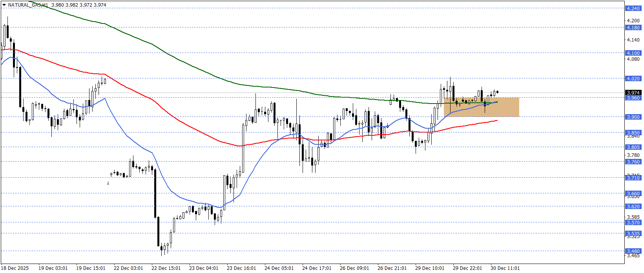644x273 pixels.
Task: Select the 3.900 support level label
Action: point(633,117)
